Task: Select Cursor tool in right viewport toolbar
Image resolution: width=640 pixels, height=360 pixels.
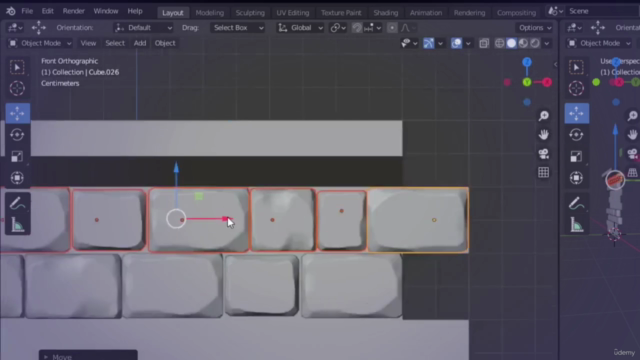Action: point(576,88)
